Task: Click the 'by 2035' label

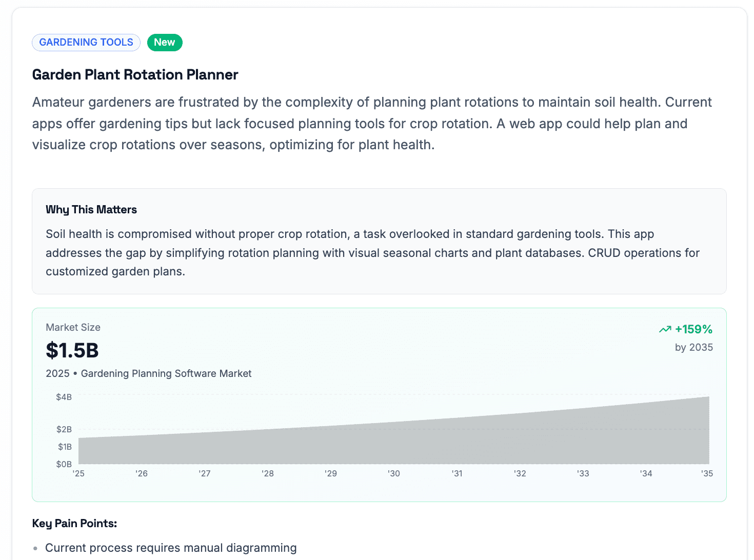Action: (x=693, y=347)
